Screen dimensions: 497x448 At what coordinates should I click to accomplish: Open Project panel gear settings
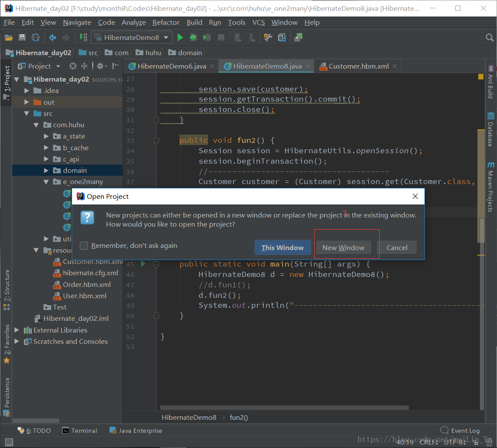pyautogui.click(x=101, y=66)
